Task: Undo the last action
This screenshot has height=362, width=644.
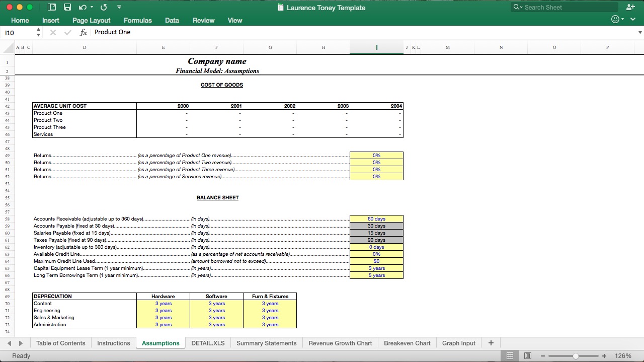Action: click(x=82, y=7)
